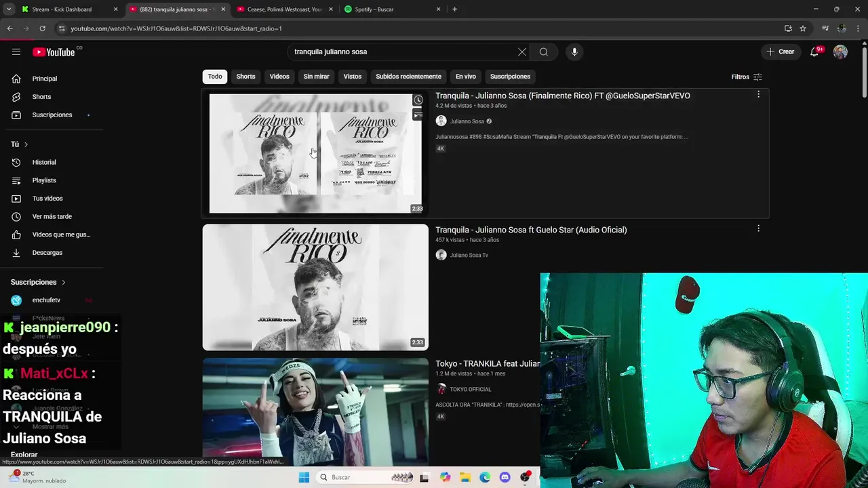Play the Finalmente Rico FT GueloSuperStarVEVO thumbnail
Screen dimensions: 868x488
[315, 153]
